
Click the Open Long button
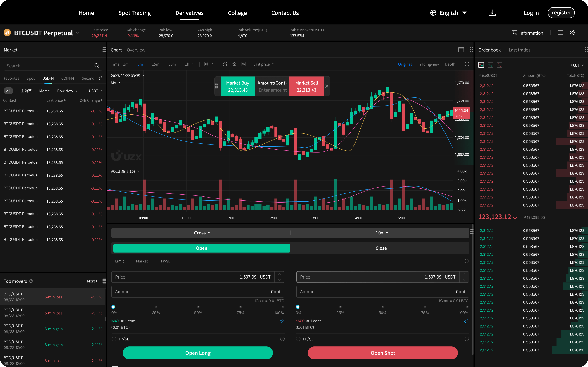198,353
